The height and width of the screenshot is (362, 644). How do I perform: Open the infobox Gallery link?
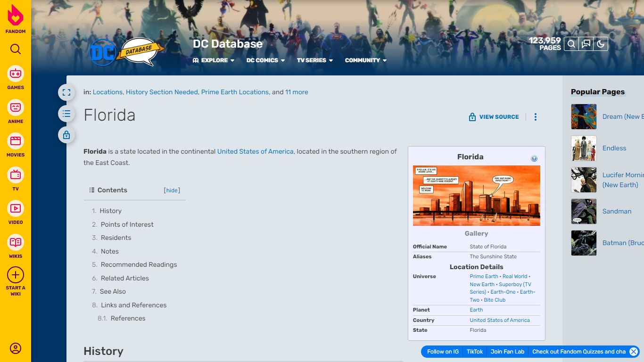tap(477, 233)
